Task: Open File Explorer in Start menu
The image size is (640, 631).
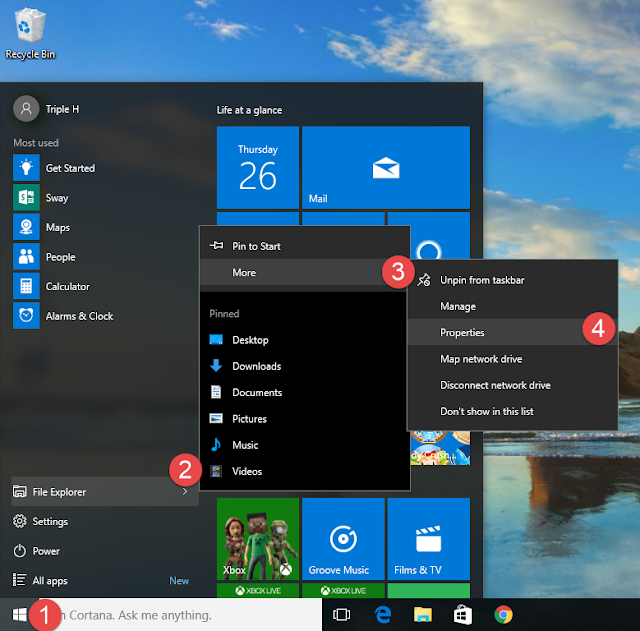Action: (105, 491)
